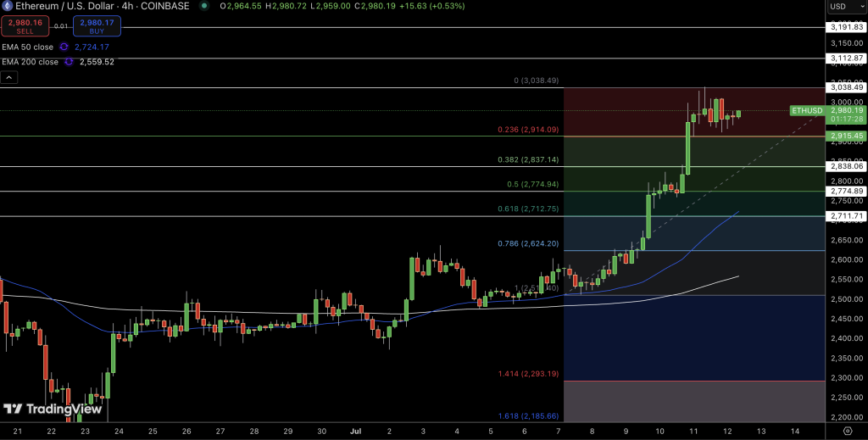Click the current price label 2,980.19

(x=845, y=110)
